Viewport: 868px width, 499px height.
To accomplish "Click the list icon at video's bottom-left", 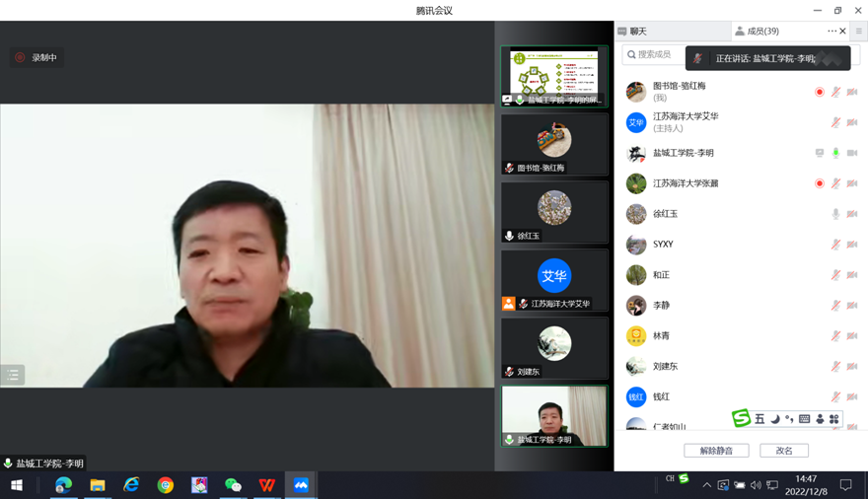I will coord(13,375).
